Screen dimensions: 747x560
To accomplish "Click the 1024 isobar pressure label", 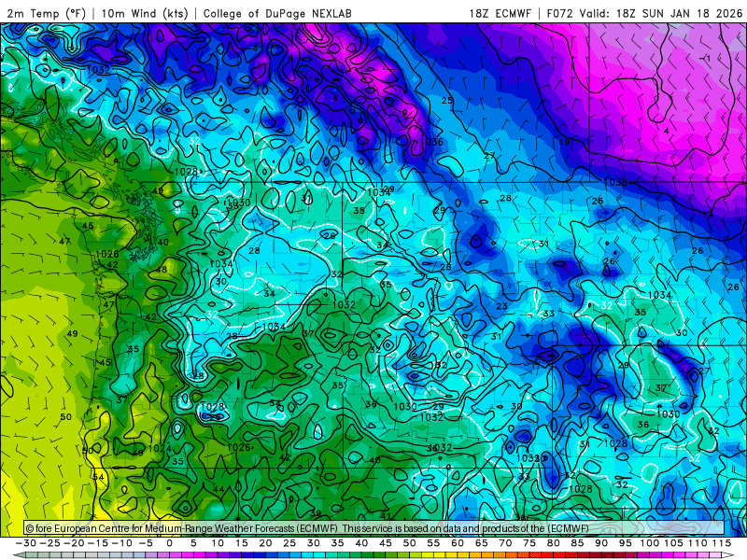I will 160,448.
